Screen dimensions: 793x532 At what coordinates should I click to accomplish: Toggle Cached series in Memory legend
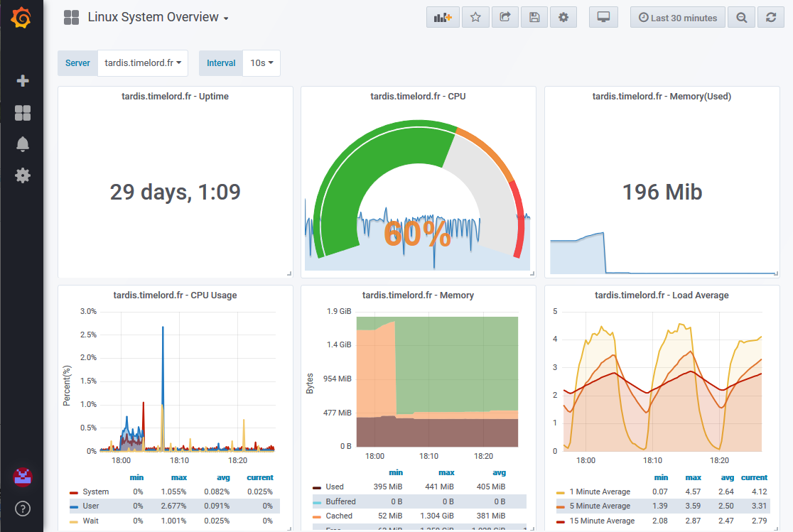(x=338, y=516)
